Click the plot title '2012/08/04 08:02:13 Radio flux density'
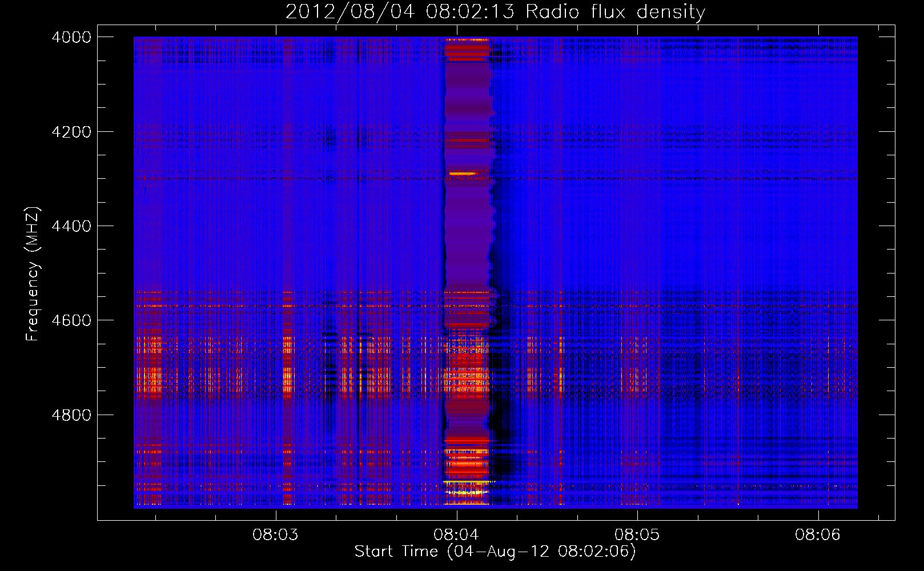 pyautogui.click(x=495, y=11)
